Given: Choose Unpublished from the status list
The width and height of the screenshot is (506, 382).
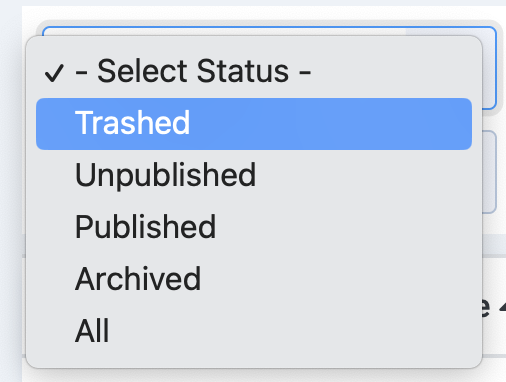Looking at the screenshot, I should [254, 175].
